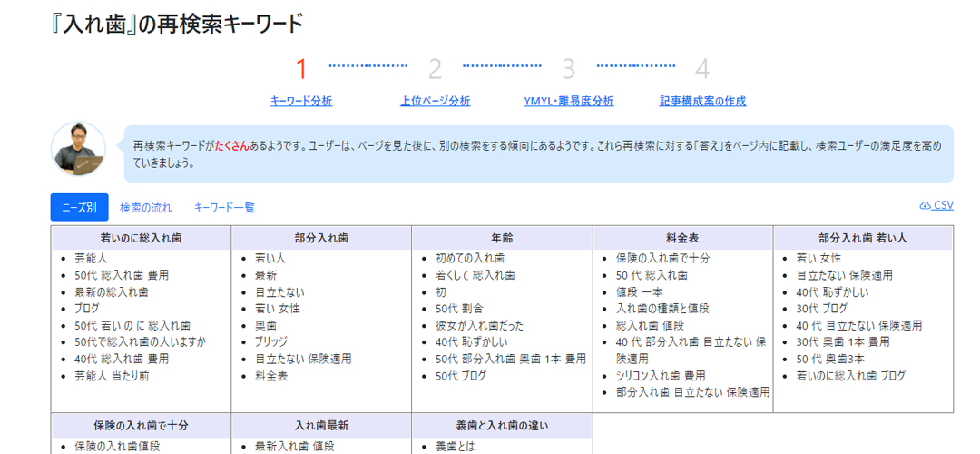Click the CSV download cloud icon
Viewport: 980px width, 454px height.
point(925,206)
